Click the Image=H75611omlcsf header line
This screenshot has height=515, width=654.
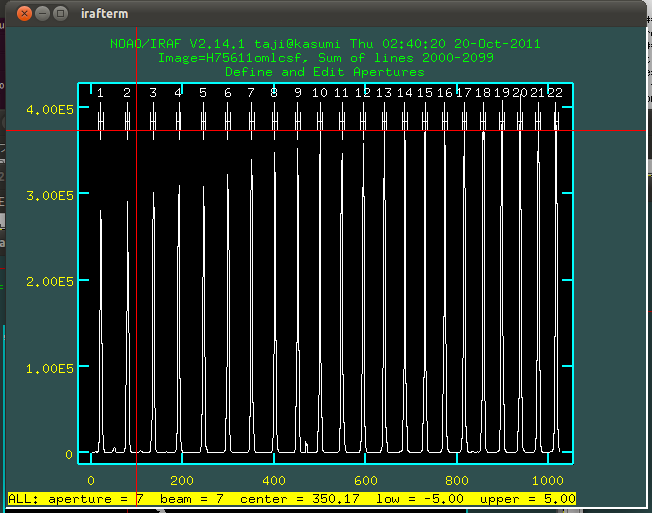click(x=324, y=58)
